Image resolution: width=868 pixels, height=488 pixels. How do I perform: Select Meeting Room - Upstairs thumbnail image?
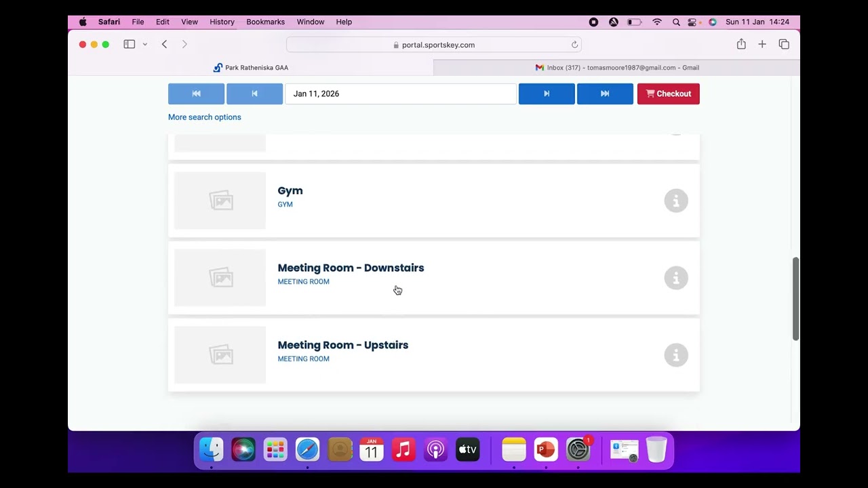click(x=220, y=355)
